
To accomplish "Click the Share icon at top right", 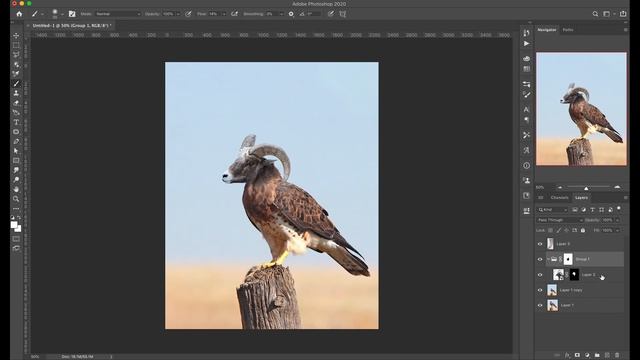I will (x=623, y=14).
